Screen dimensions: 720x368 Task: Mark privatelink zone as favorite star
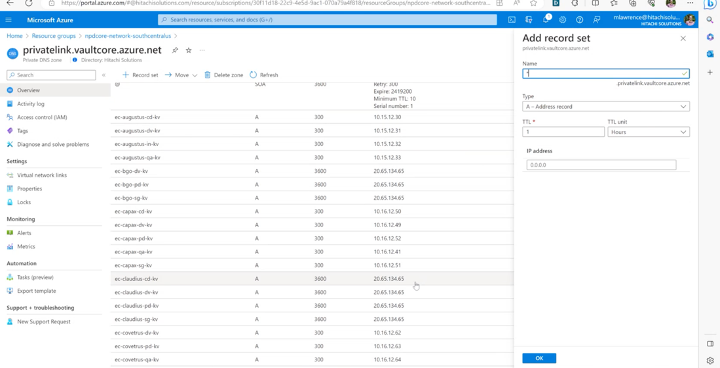188,51
